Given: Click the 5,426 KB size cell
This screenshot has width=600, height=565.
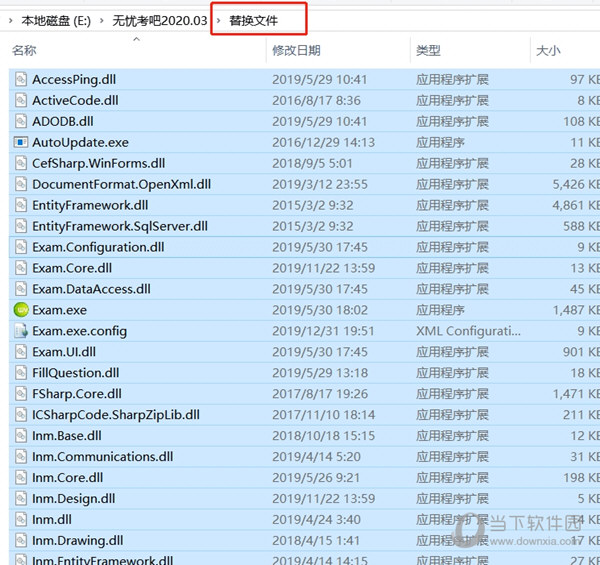Looking at the screenshot, I should tap(576, 184).
